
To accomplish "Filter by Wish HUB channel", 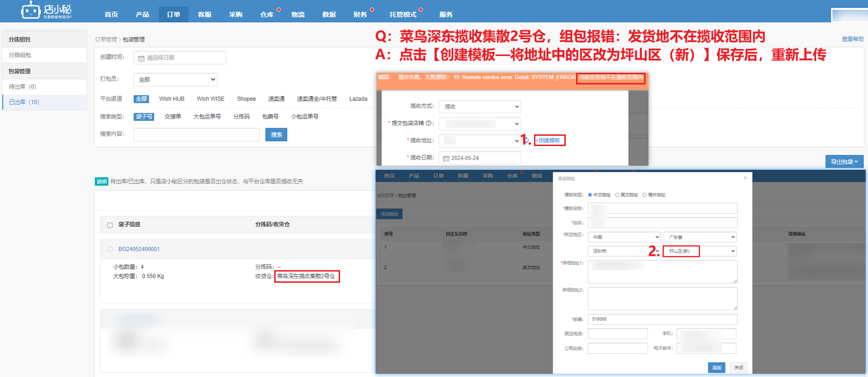I will pyautogui.click(x=172, y=99).
